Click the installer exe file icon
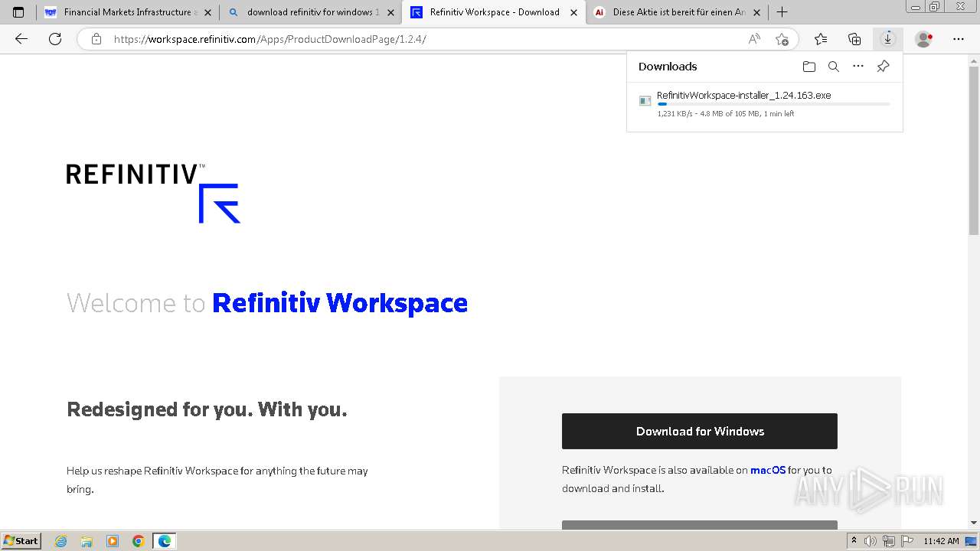Image resolution: width=980 pixels, height=551 pixels. click(645, 101)
